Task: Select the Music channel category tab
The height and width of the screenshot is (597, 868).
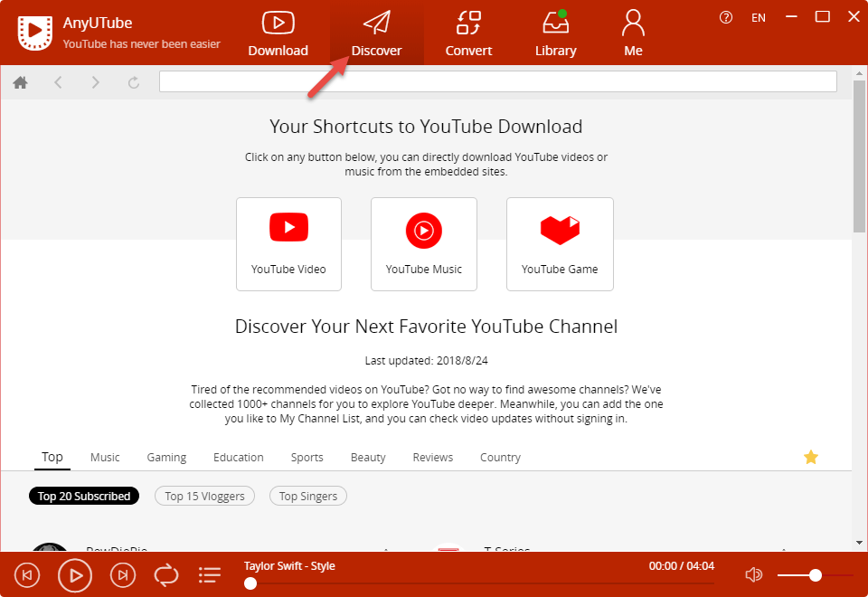Action: point(105,458)
